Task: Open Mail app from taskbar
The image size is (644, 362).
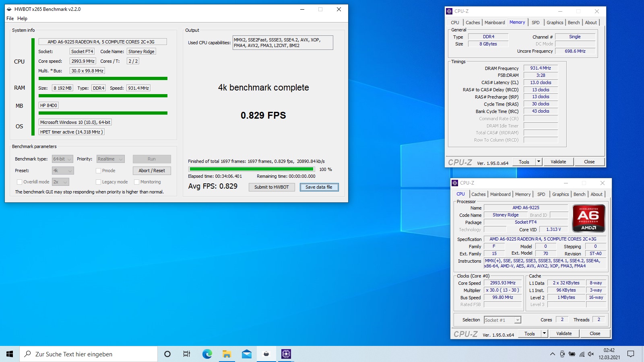Action: point(246,354)
